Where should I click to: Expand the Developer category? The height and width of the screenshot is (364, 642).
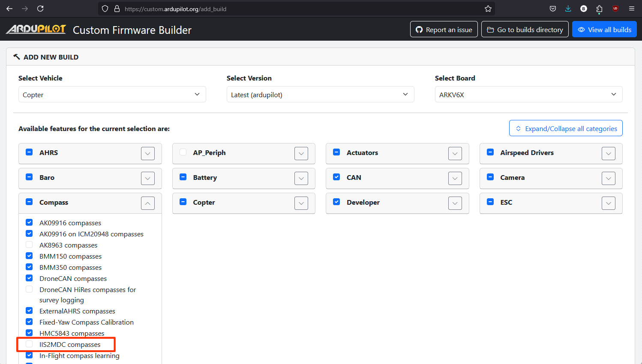455,203
